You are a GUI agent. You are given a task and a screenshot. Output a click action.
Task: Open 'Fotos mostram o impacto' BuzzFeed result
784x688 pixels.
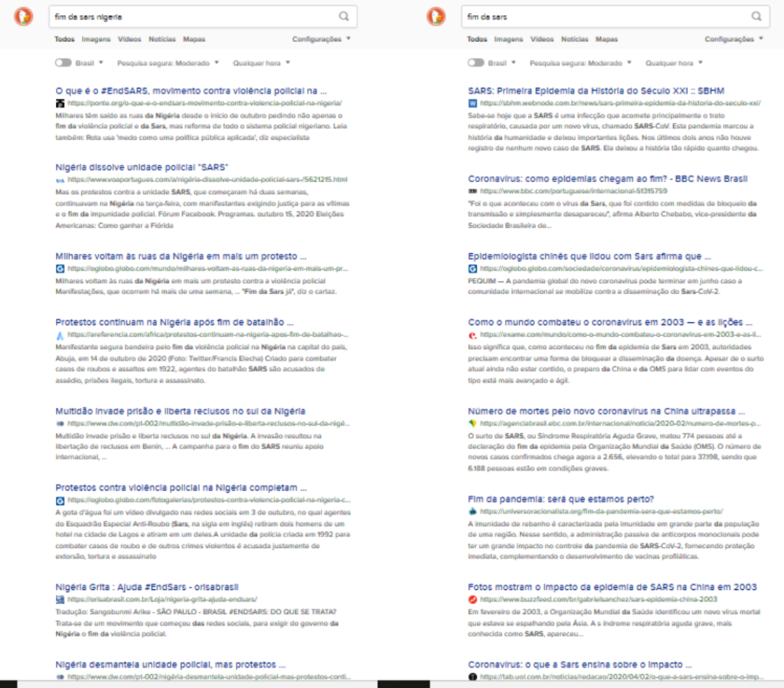(612, 587)
